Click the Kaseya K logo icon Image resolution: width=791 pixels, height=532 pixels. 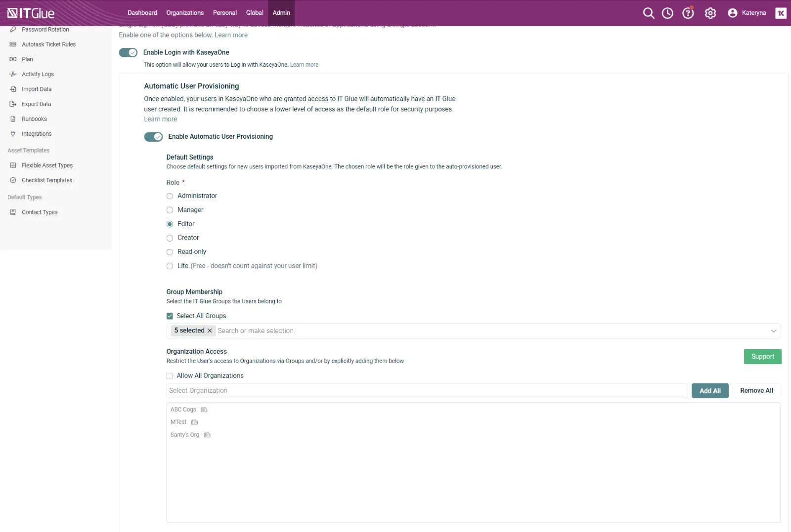pos(781,13)
